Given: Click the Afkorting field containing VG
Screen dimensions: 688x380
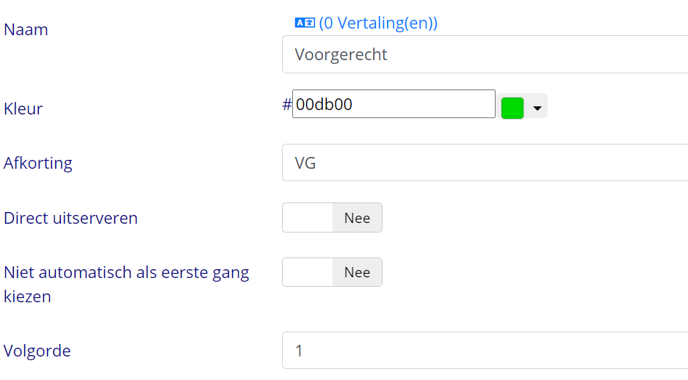Looking at the screenshot, I should [x=485, y=163].
